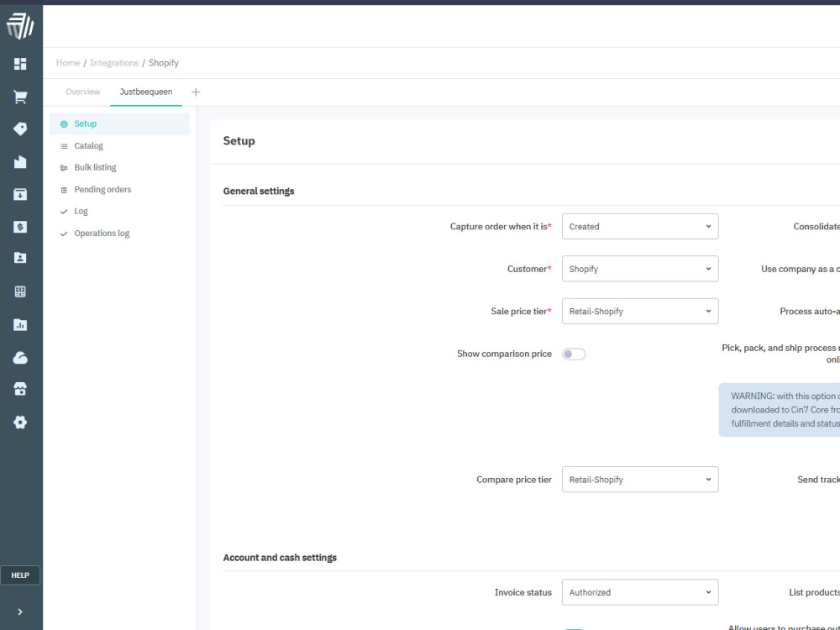
Task: Open the Sale price tier dropdown
Action: [x=639, y=312]
